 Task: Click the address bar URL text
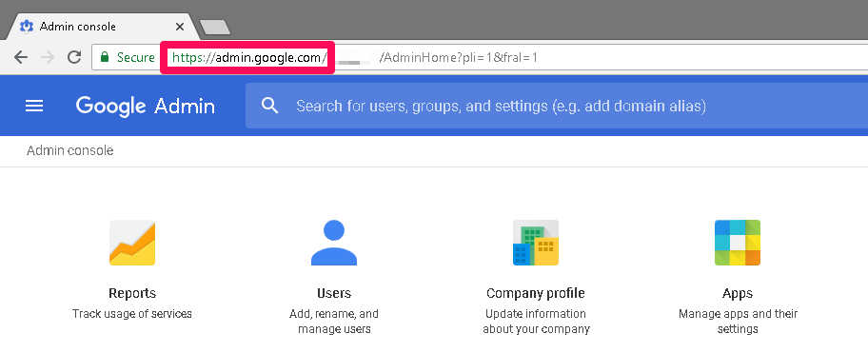(354, 57)
